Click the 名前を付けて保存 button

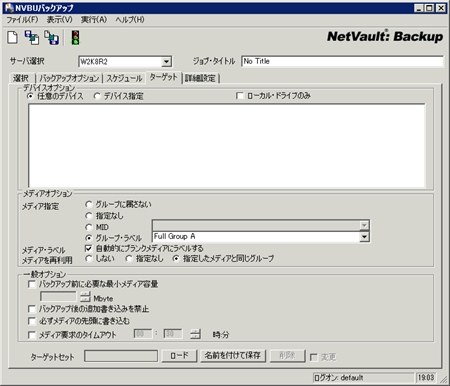pos(233,356)
